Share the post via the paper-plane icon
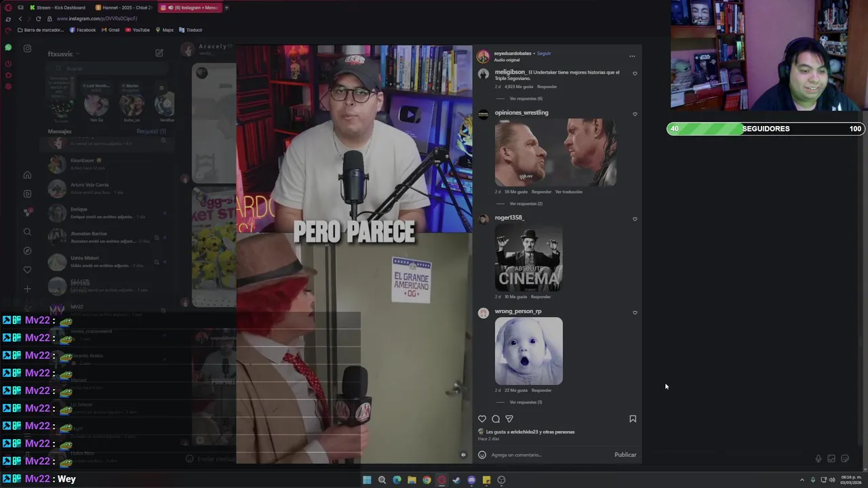Screen dimensions: 868x488 (x=509, y=419)
